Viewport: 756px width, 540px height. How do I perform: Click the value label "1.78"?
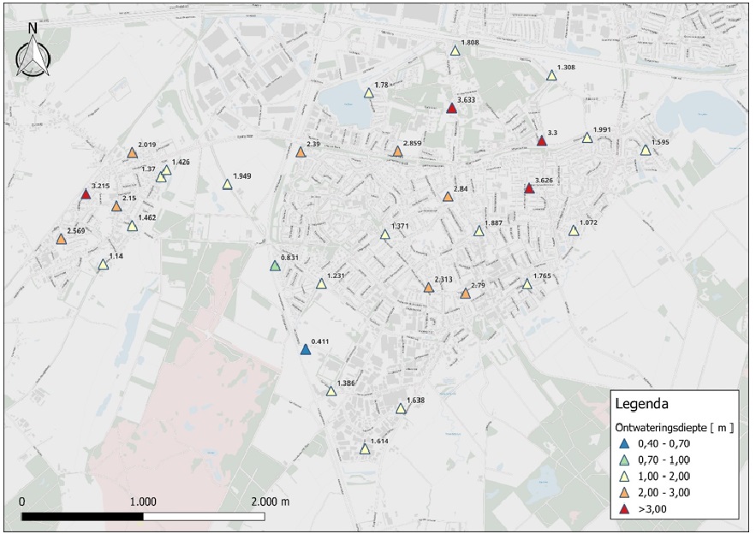click(381, 85)
